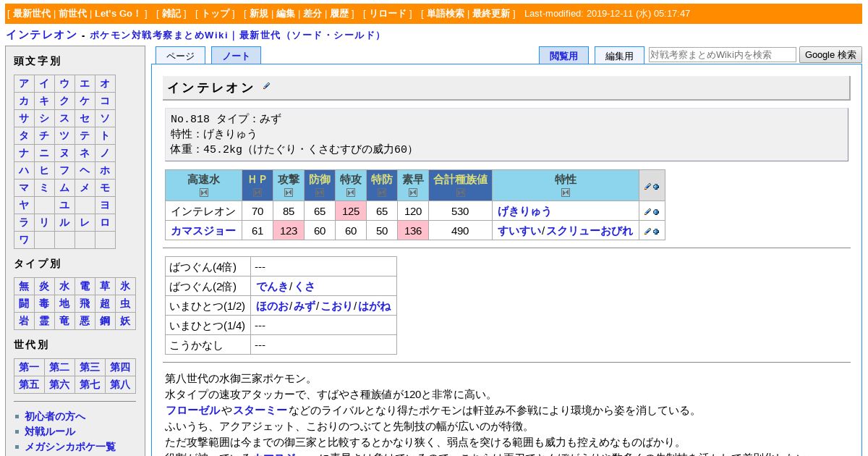Focus the wiki search input field
Screen dimensions: 868x456
pyautogui.click(x=723, y=55)
